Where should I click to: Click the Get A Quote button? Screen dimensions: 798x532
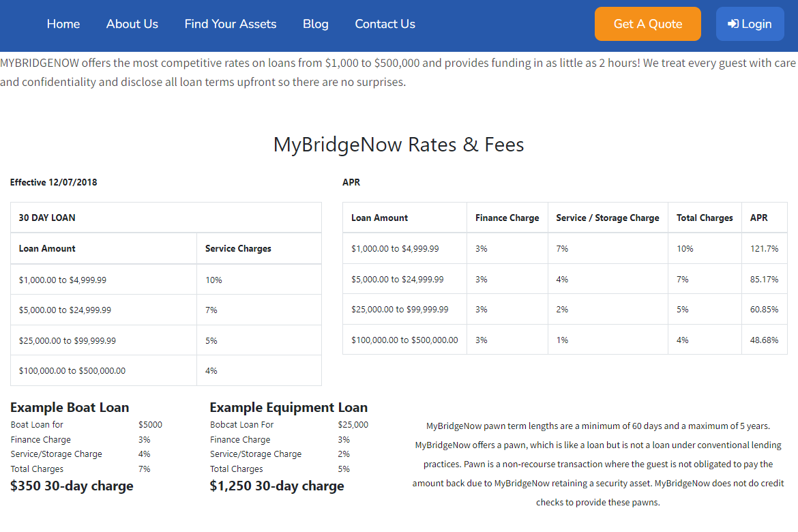(647, 24)
